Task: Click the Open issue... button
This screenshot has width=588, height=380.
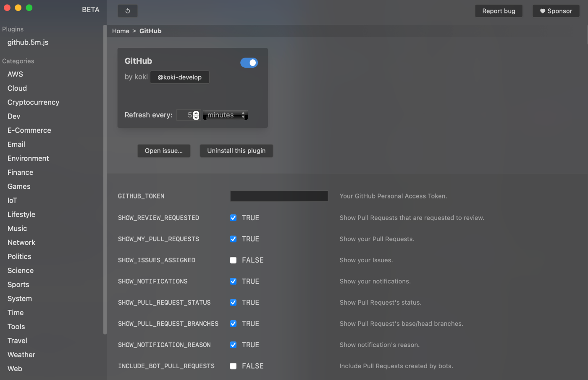Action: [x=164, y=150]
